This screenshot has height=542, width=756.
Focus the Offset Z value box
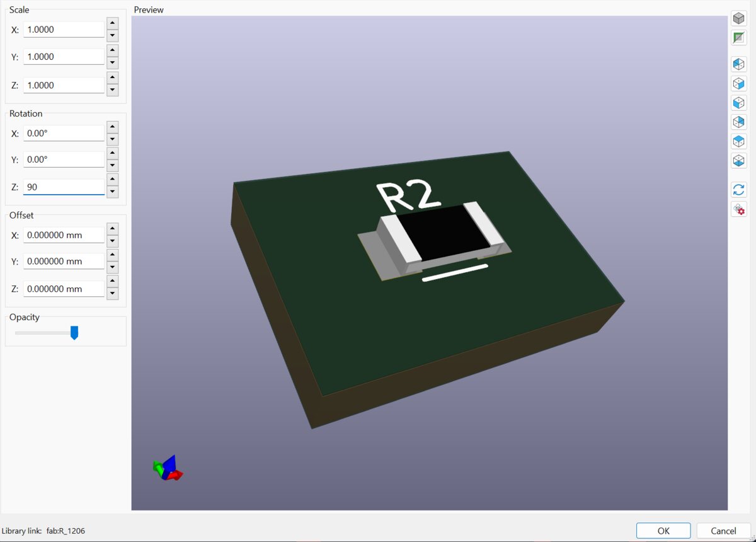tap(63, 288)
